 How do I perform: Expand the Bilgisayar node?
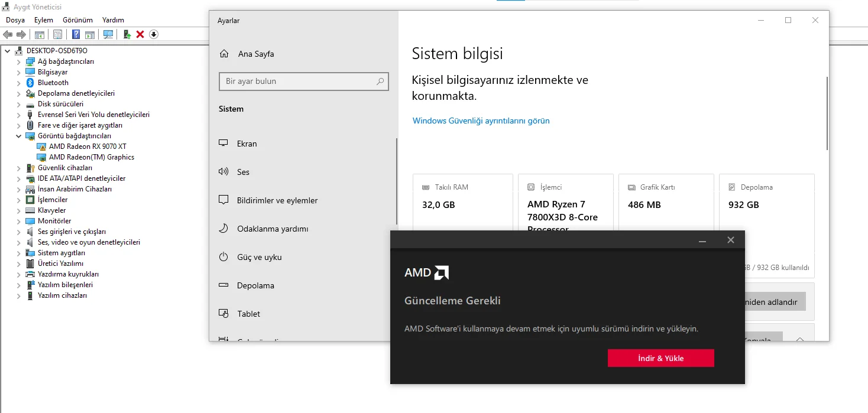click(18, 72)
